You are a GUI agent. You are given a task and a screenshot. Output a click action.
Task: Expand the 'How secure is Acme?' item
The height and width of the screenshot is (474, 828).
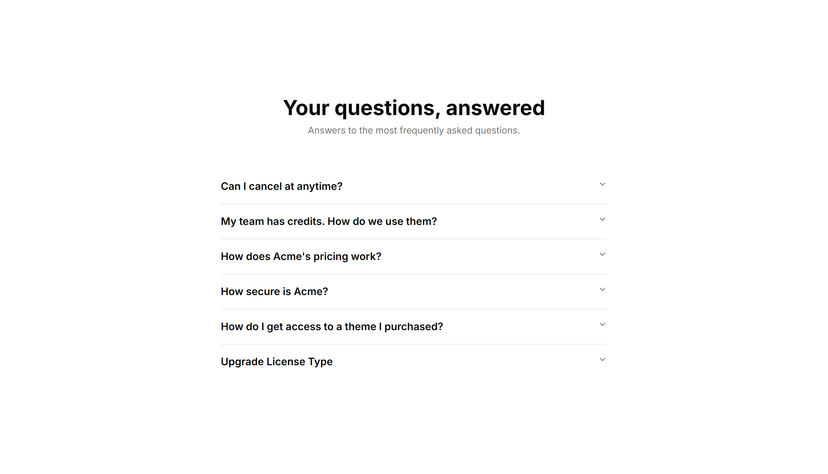click(413, 292)
